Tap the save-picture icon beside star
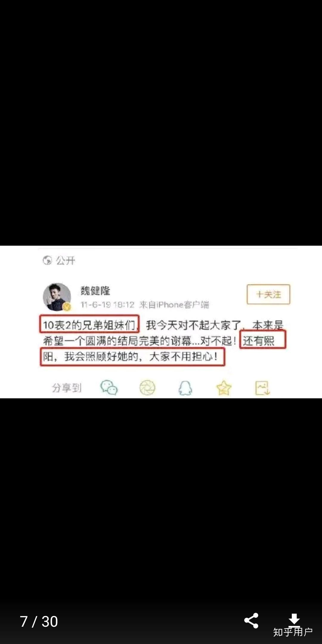The height and width of the screenshot is (644, 322). [x=262, y=388]
